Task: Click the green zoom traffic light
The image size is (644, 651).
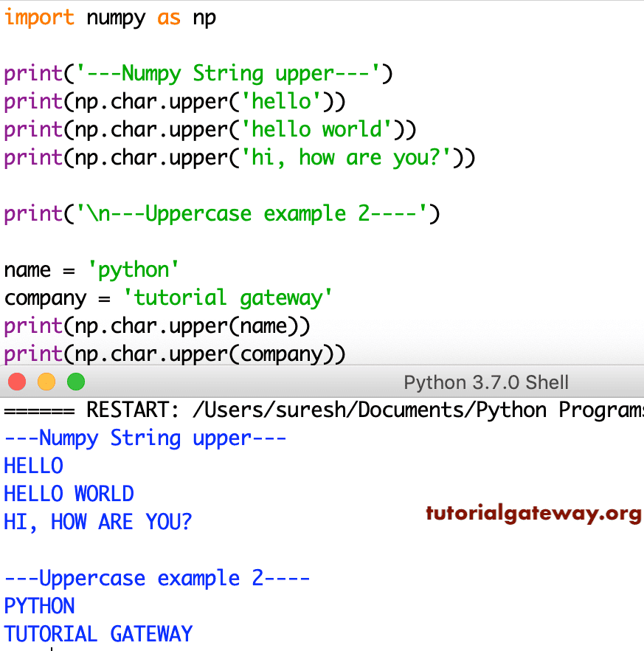Action: coord(75,382)
